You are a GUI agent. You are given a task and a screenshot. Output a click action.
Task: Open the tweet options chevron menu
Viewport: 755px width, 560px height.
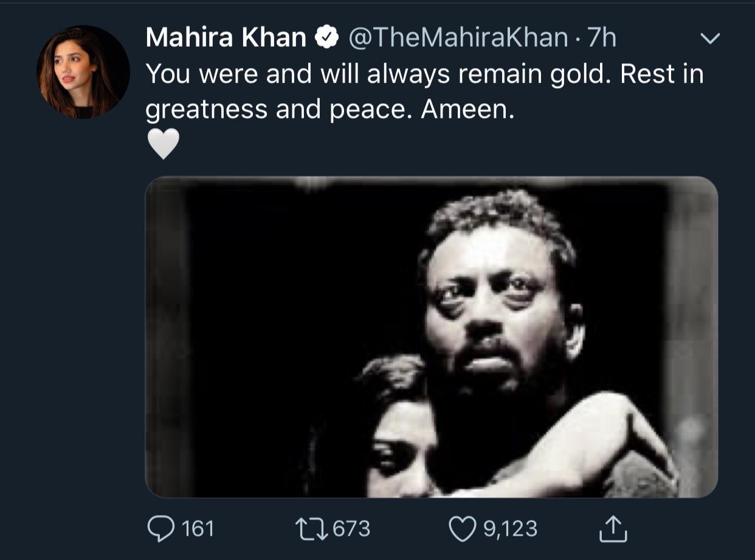click(710, 39)
